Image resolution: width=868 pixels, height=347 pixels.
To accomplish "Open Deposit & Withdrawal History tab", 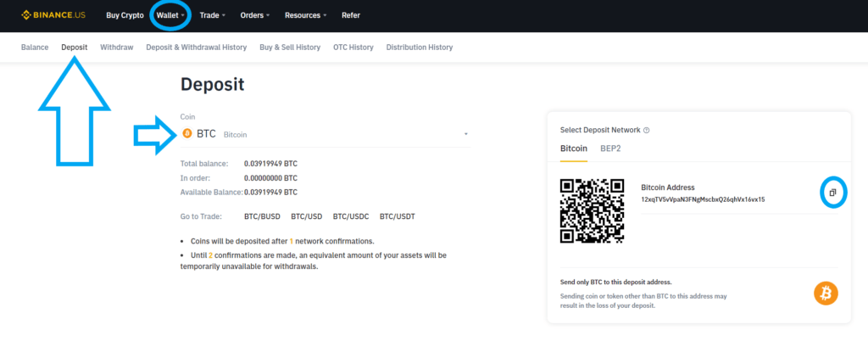I will pyautogui.click(x=197, y=48).
